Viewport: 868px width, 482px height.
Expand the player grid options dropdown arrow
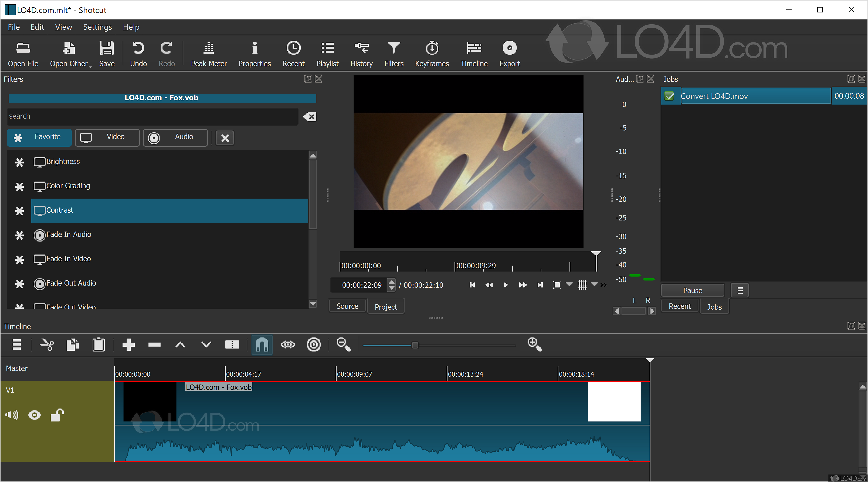(x=594, y=284)
